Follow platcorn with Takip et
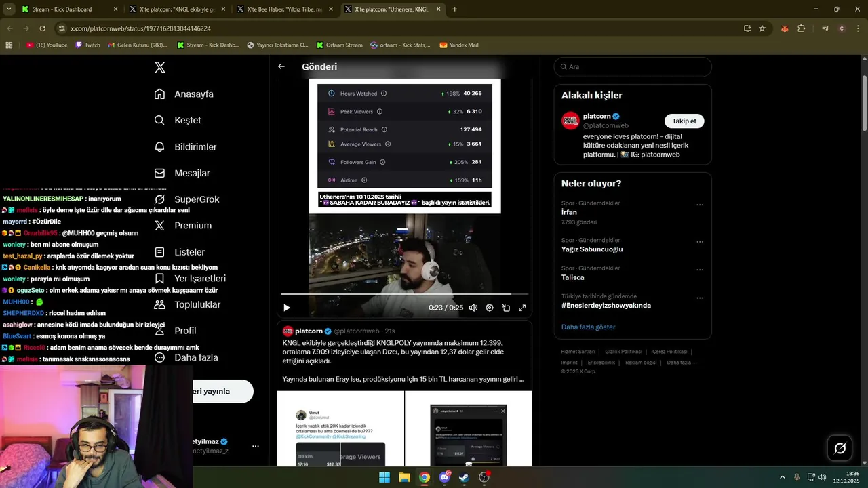This screenshot has height=488, width=868. 684,121
